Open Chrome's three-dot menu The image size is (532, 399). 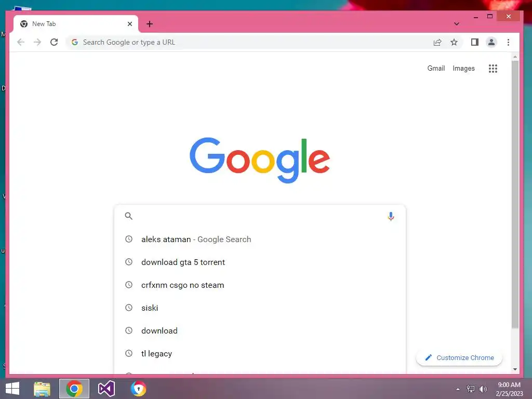click(x=508, y=42)
